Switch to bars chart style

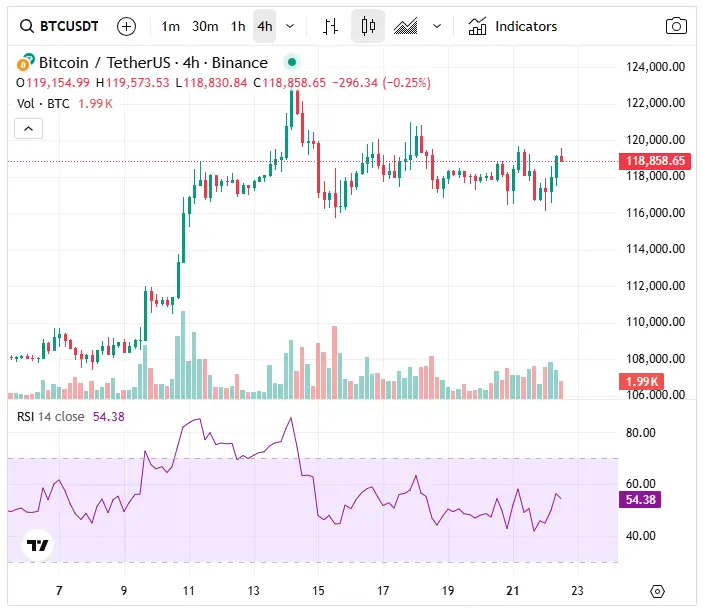(330, 26)
